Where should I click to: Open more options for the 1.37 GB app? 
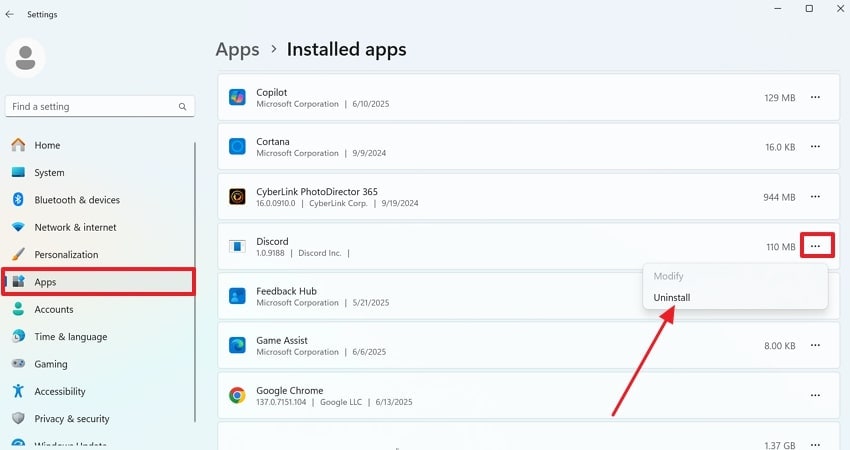815,445
